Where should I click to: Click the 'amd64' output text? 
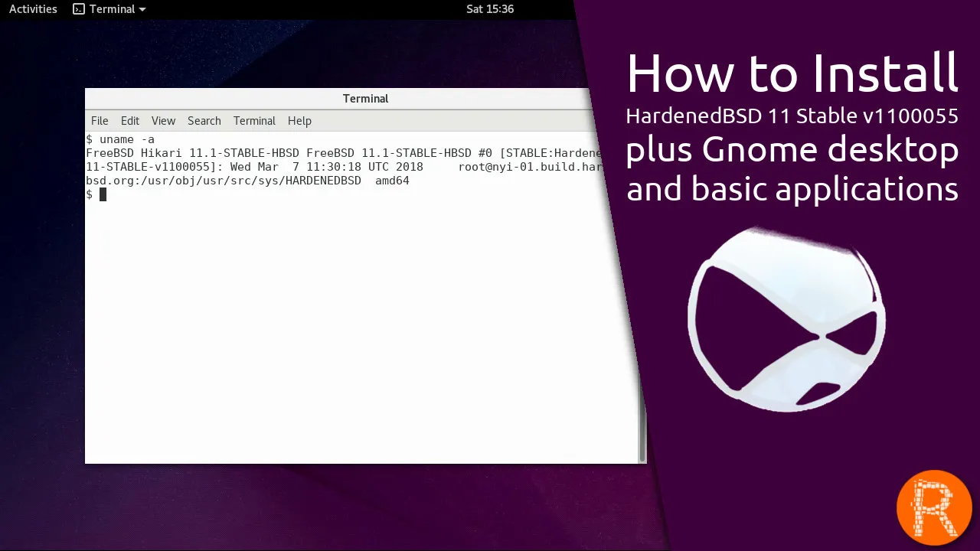tap(392, 181)
